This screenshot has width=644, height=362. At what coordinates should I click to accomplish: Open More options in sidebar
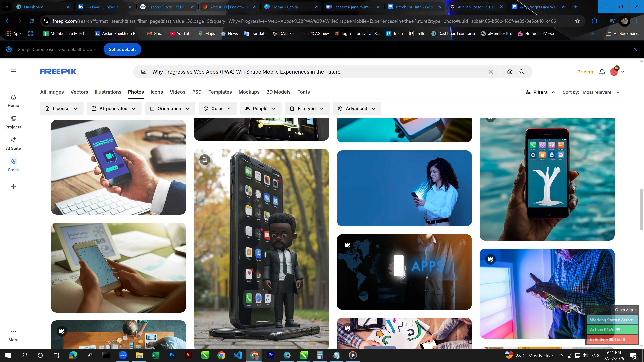coord(13,335)
